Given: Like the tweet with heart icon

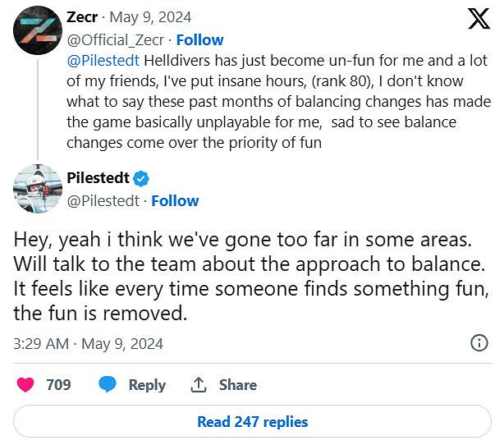Looking at the screenshot, I should tap(25, 384).
